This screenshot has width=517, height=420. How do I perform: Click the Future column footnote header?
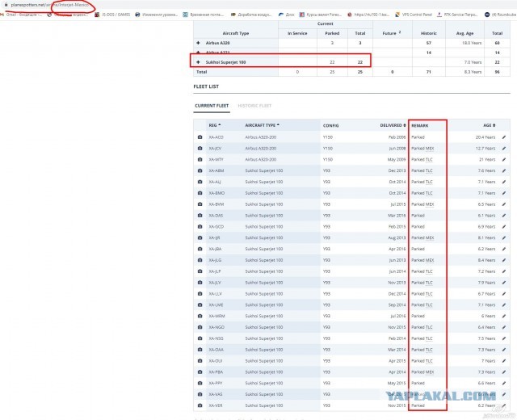tap(392, 33)
